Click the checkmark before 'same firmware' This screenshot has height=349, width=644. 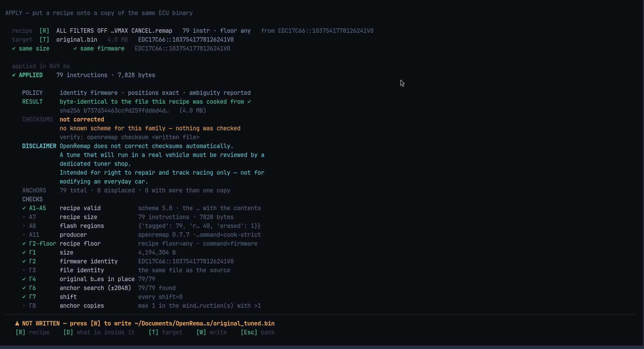(75, 48)
